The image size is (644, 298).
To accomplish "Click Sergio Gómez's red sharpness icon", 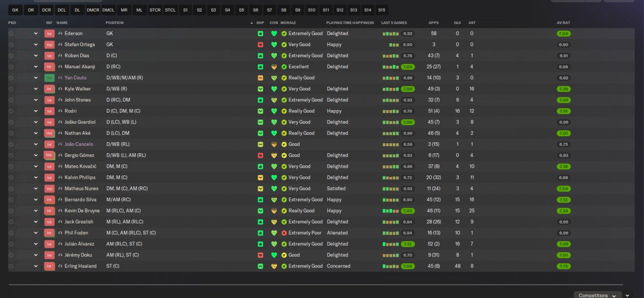I will tap(260, 156).
